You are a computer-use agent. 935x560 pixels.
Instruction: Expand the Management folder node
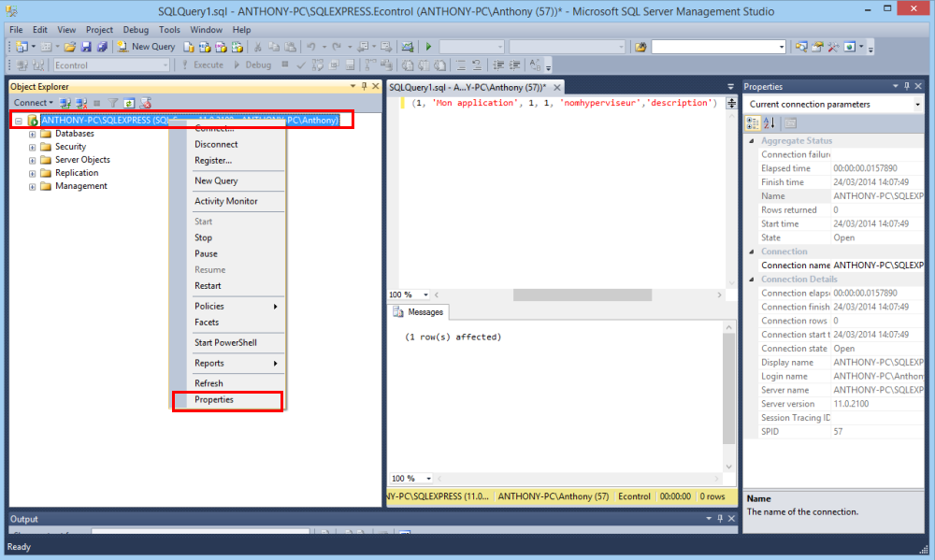click(x=32, y=187)
